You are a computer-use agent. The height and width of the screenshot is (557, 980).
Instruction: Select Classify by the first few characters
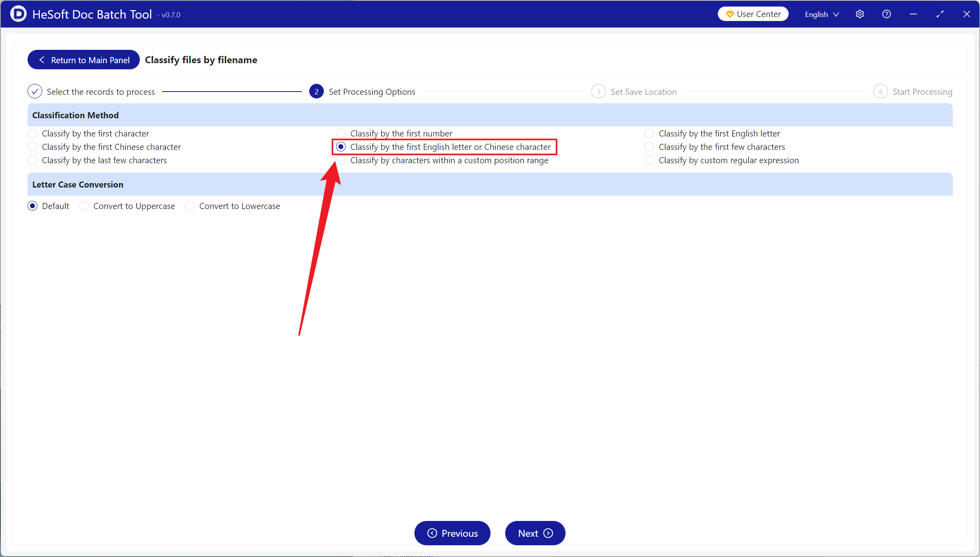(x=715, y=147)
